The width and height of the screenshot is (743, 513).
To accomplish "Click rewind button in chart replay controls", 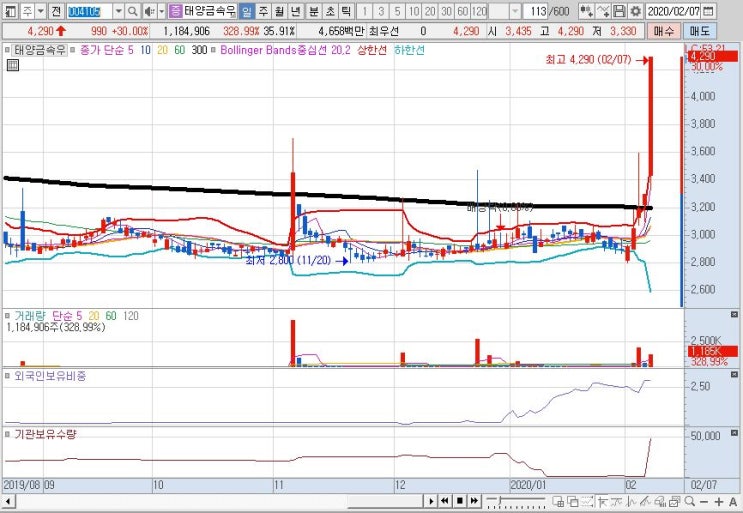I will [x=444, y=501].
